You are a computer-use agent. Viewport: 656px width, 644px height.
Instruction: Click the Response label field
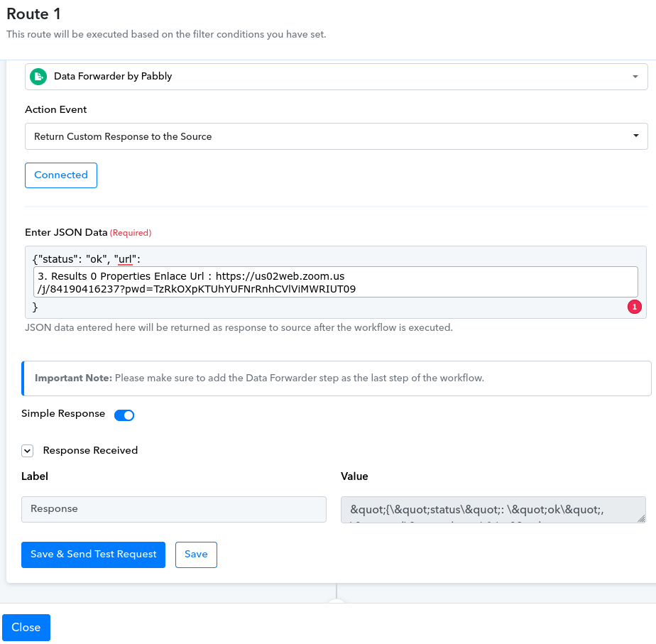click(174, 509)
